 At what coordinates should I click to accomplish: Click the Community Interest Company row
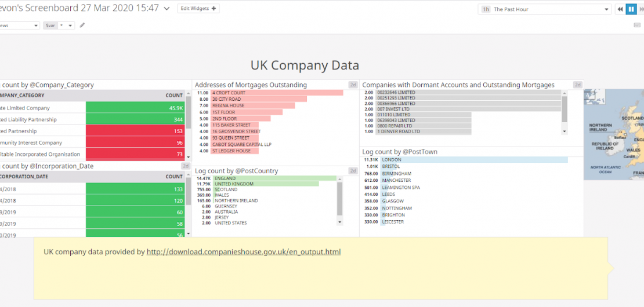tap(92, 142)
